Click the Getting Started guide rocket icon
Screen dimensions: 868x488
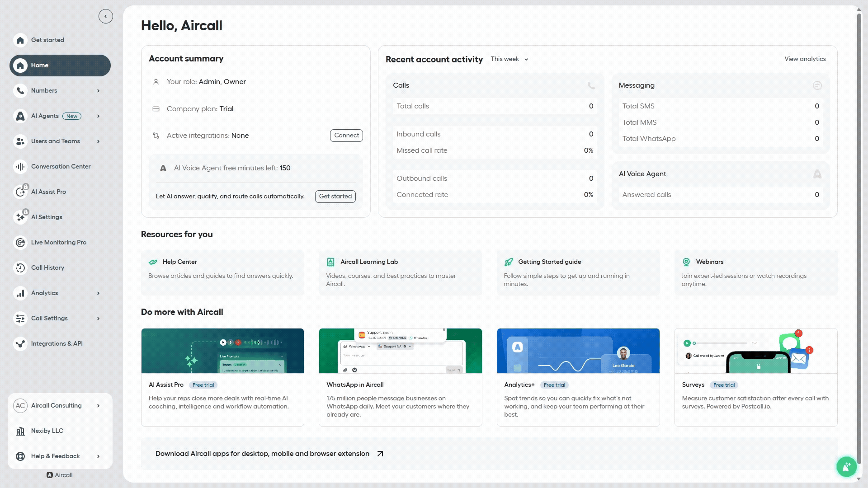(x=509, y=262)
